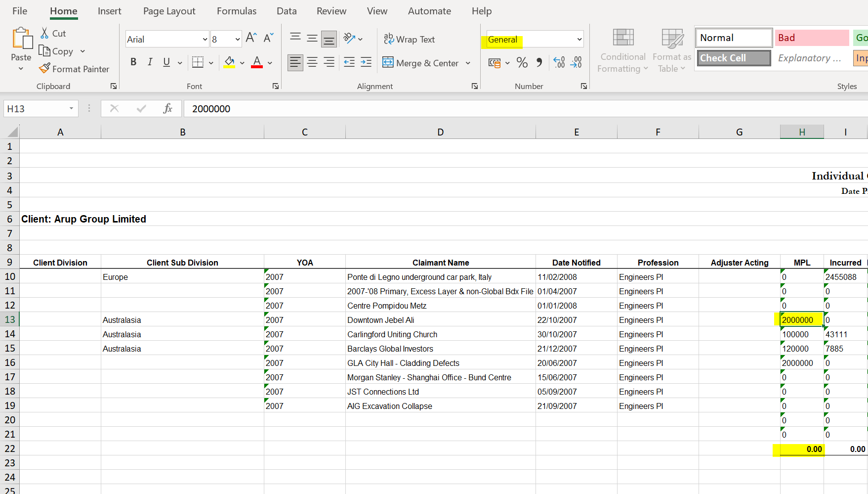This screenshot has width=868, height=494.
Task: Expand the fill color dropdown arrow
Action: coord(242,63)
